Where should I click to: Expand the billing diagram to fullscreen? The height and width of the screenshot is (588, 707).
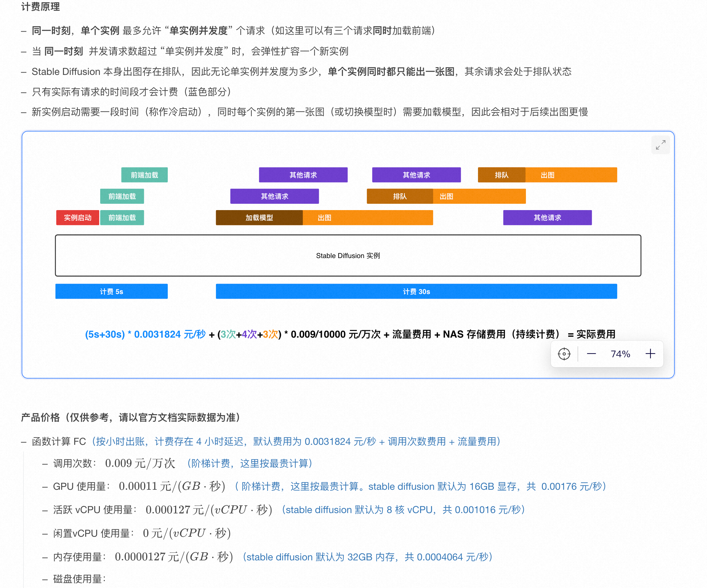[660, 145]
